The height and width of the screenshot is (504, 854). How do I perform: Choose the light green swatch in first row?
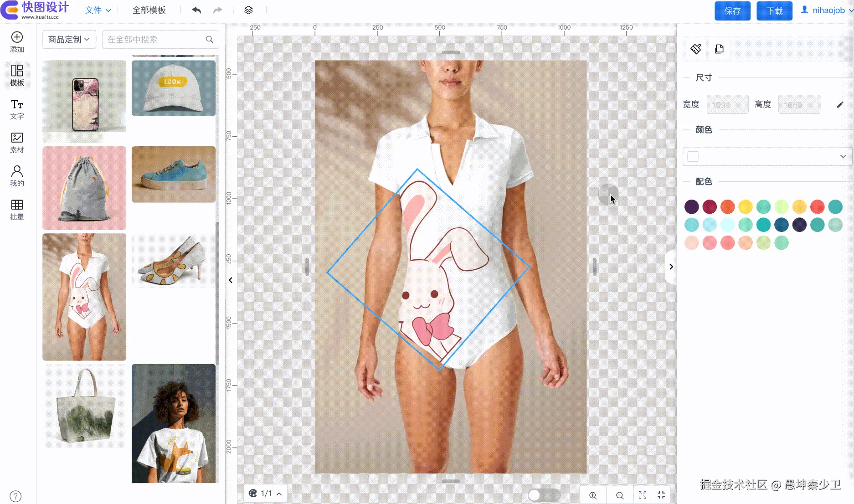782,207
